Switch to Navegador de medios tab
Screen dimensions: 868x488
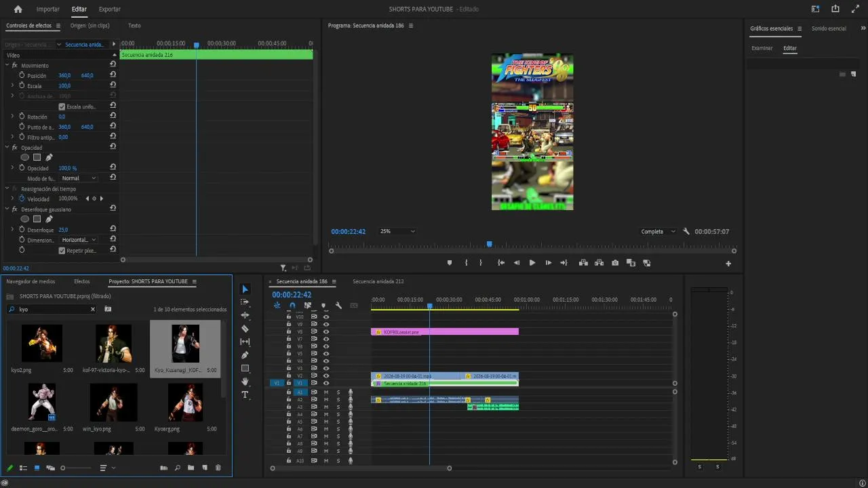point(31,281)
